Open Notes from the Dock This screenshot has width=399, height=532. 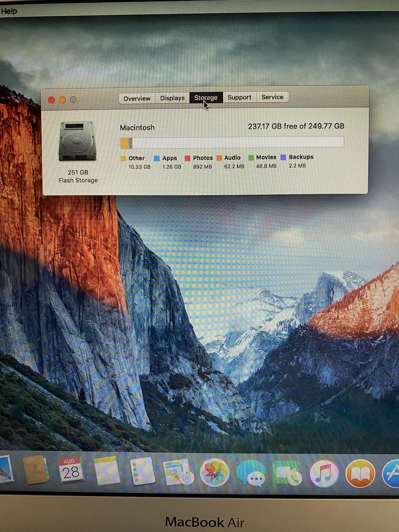107,471
